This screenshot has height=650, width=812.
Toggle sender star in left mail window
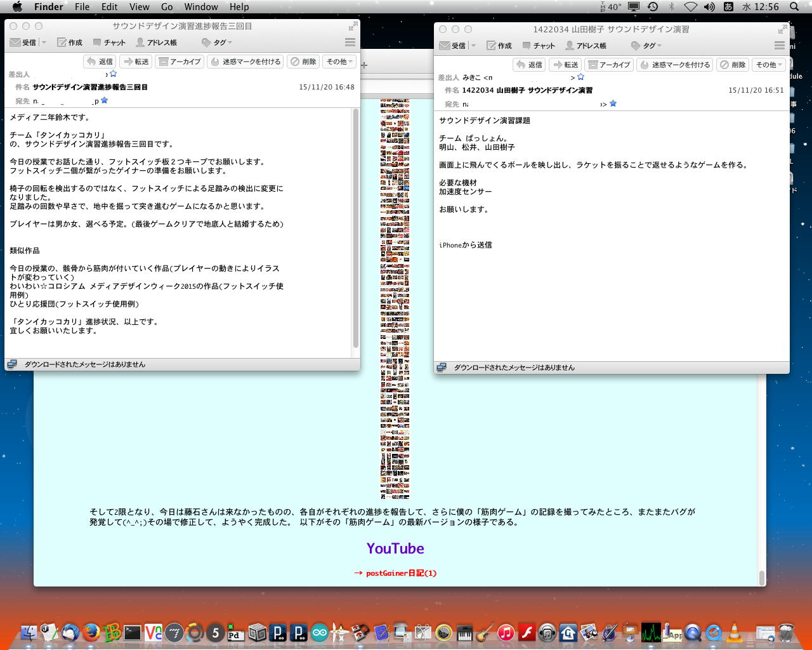(x=114, y=74)
